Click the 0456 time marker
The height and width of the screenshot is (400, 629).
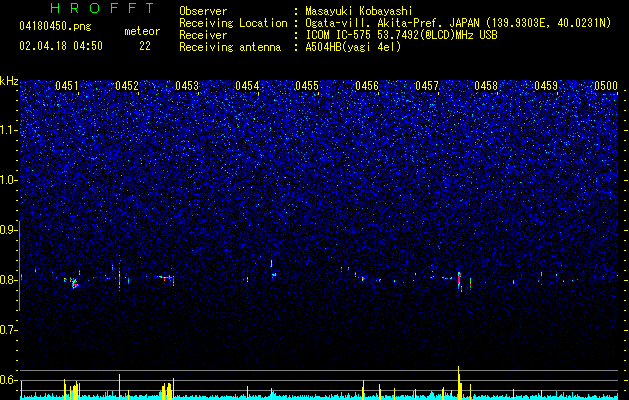pyautogui.click(x=367, y=86)
